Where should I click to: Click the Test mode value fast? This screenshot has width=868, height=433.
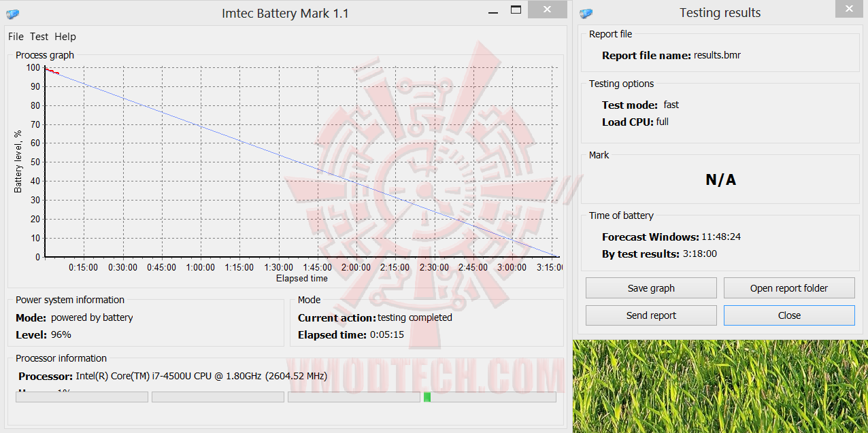[671, 105]
